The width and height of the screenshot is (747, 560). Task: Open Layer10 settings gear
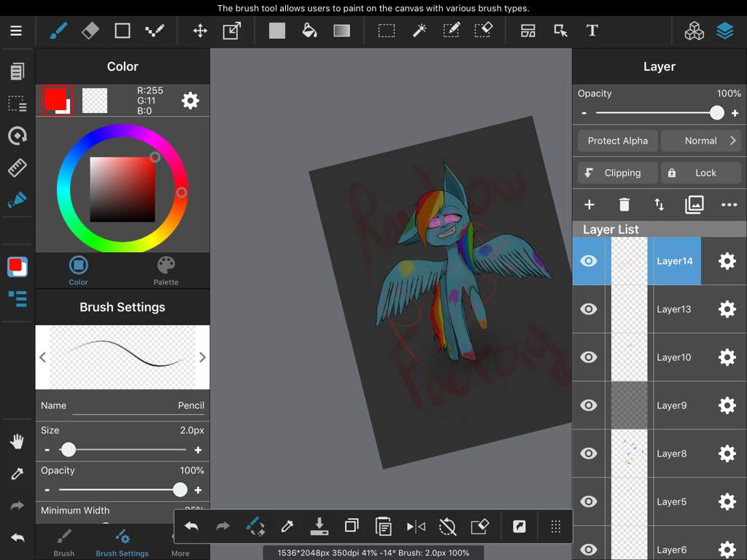click(x=727, y=357)
